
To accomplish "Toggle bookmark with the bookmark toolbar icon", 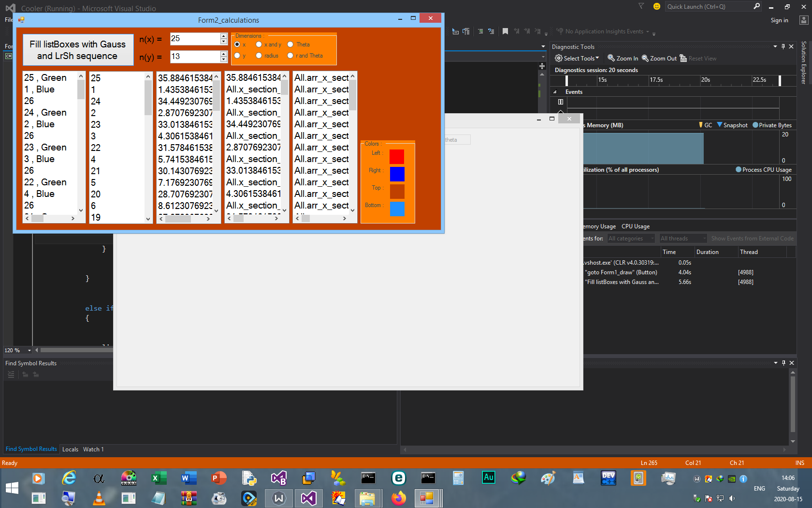I will (x=505, y=31).
